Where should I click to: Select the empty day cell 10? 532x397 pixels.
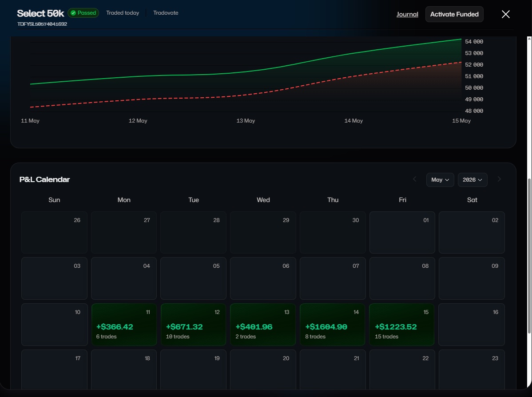coord(54,324)
